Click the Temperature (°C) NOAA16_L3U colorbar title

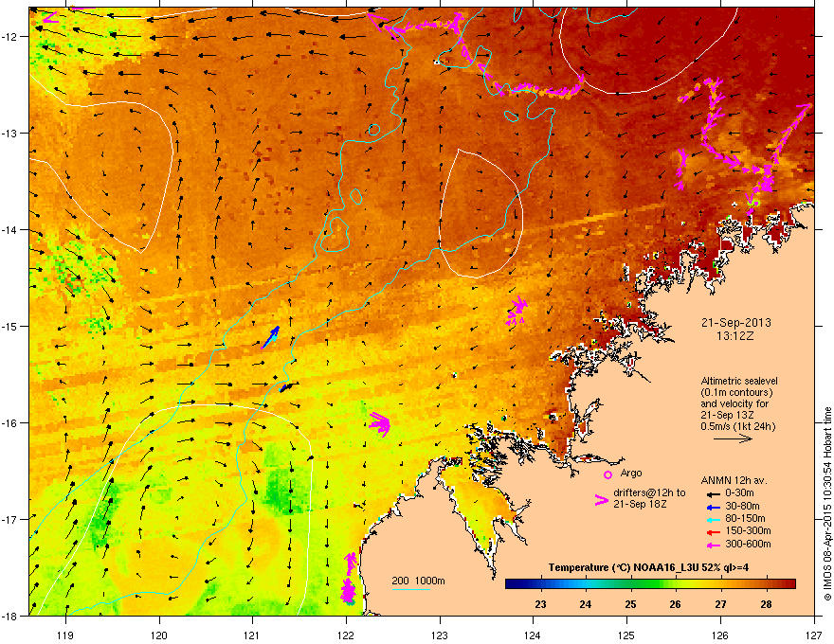click(x=648, y=567)
